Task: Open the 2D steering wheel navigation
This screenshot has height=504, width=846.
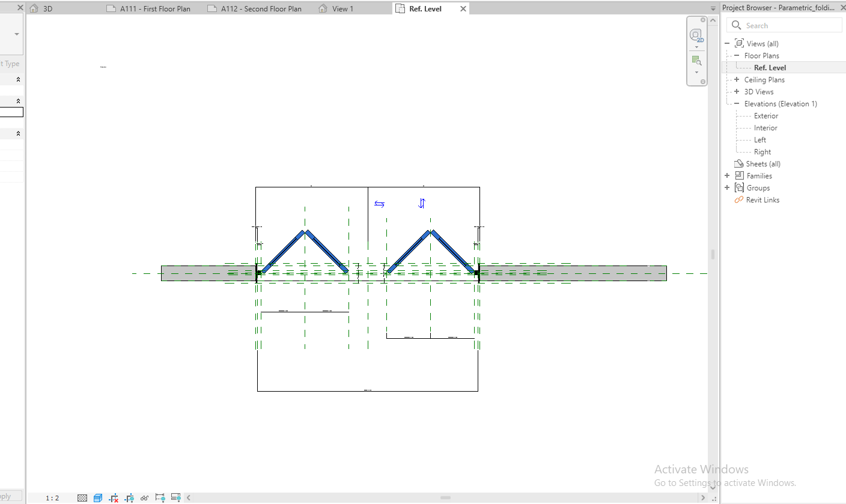Action: pos(696,35)
